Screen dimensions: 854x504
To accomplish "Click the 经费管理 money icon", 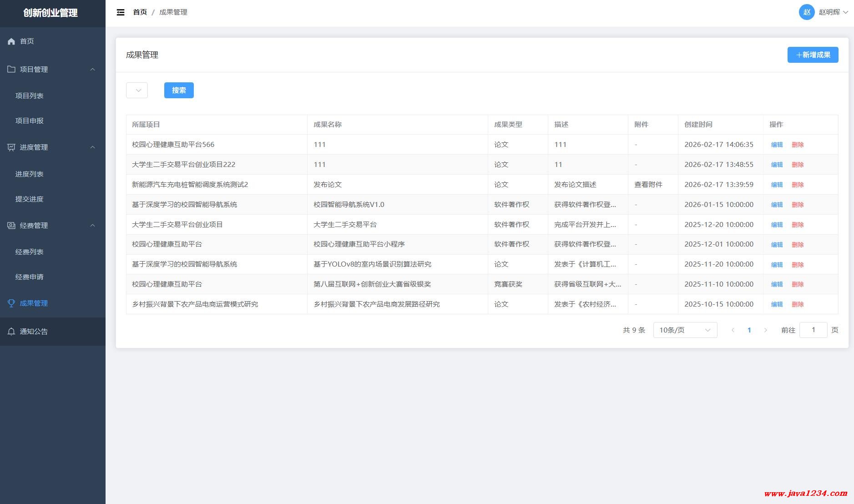I will pyautogui.click(x=11, y=226).
